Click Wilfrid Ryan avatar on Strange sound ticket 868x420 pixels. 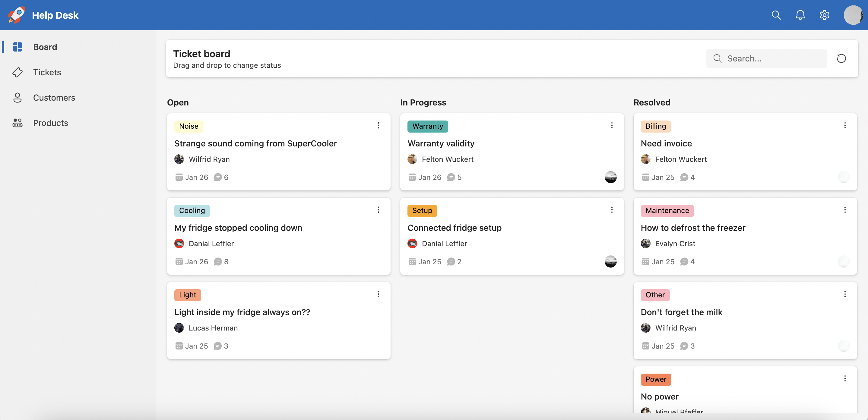click(x=179, y=159)
